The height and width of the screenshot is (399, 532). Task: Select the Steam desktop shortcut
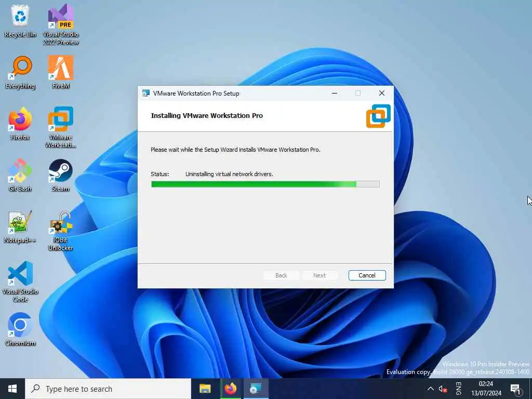coord(61,175)
